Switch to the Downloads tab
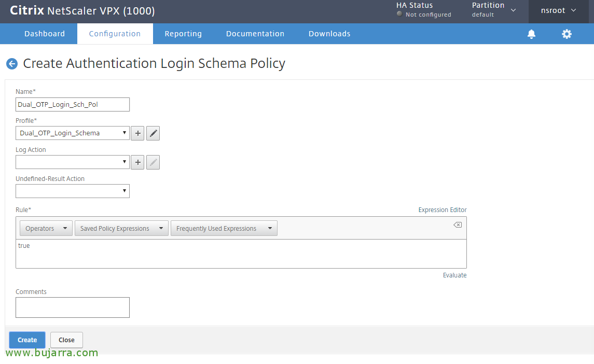 point(329,34)
